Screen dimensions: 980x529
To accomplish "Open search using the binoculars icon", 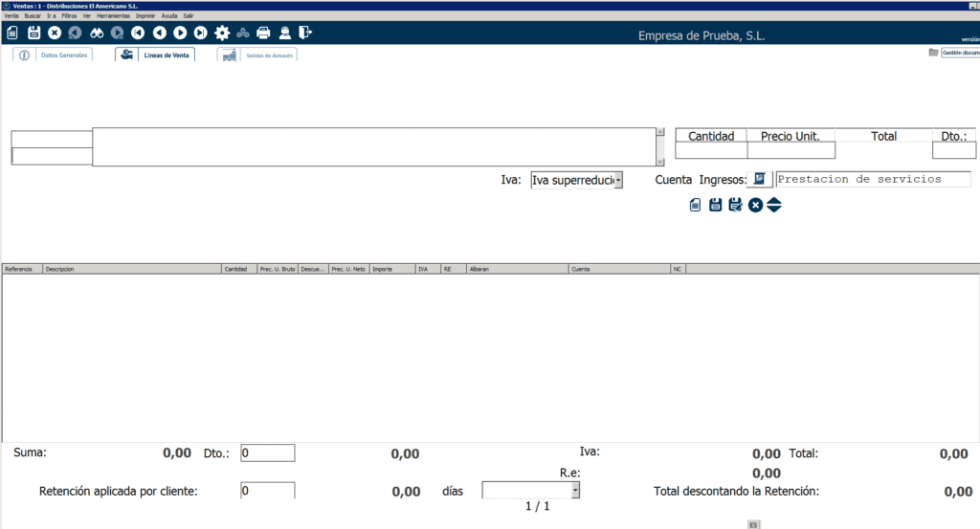I will point(97,33).
